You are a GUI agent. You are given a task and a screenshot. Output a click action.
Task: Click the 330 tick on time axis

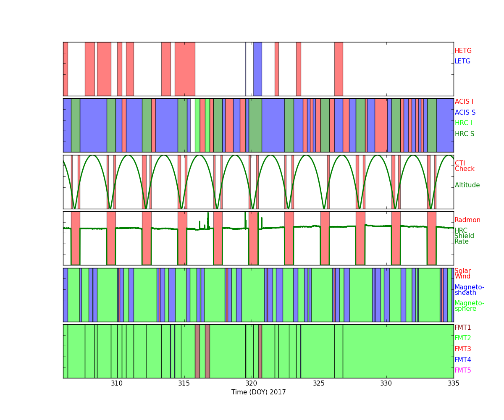[386, 383]
